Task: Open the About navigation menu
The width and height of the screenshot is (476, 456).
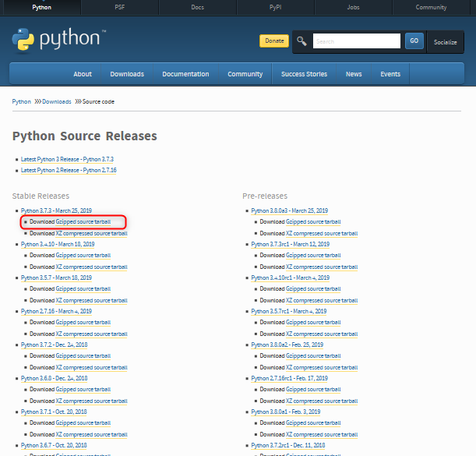Action: point(83,74)
